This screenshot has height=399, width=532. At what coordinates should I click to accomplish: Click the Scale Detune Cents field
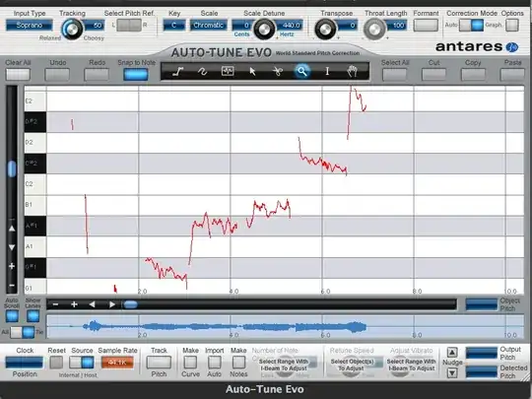coord(243,25)
